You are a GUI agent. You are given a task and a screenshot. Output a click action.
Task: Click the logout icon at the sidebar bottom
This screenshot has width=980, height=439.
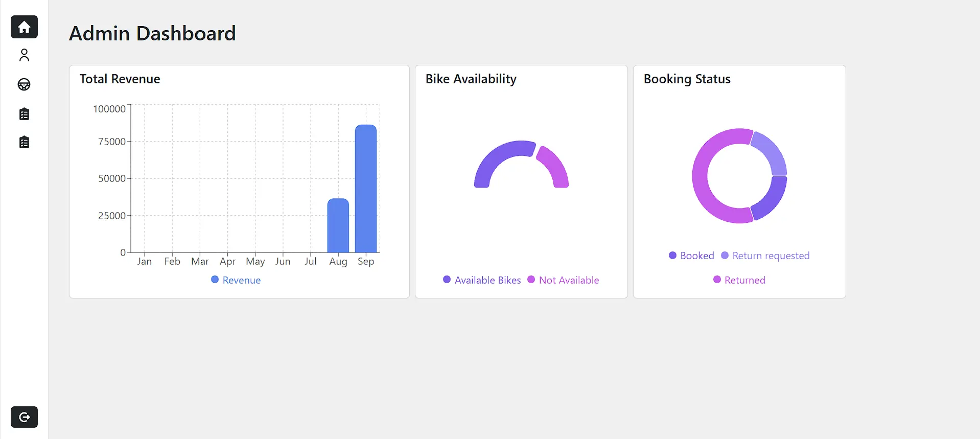(x=24, y=417)
